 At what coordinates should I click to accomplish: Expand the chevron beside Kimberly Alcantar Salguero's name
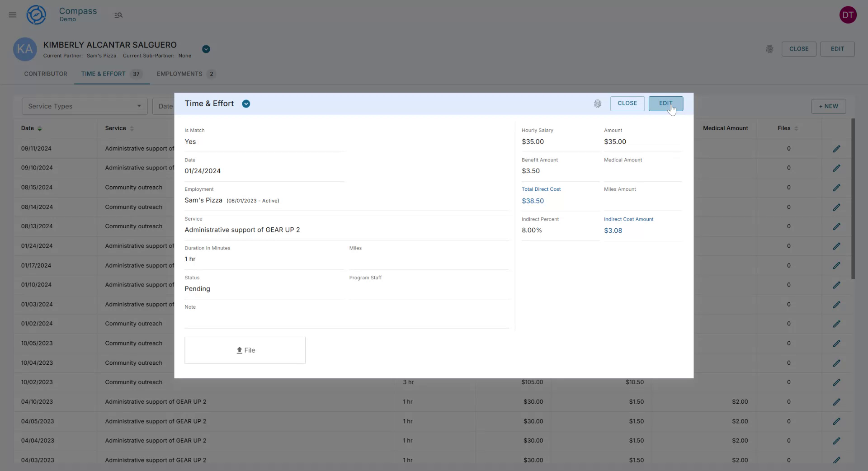point(206,49)
